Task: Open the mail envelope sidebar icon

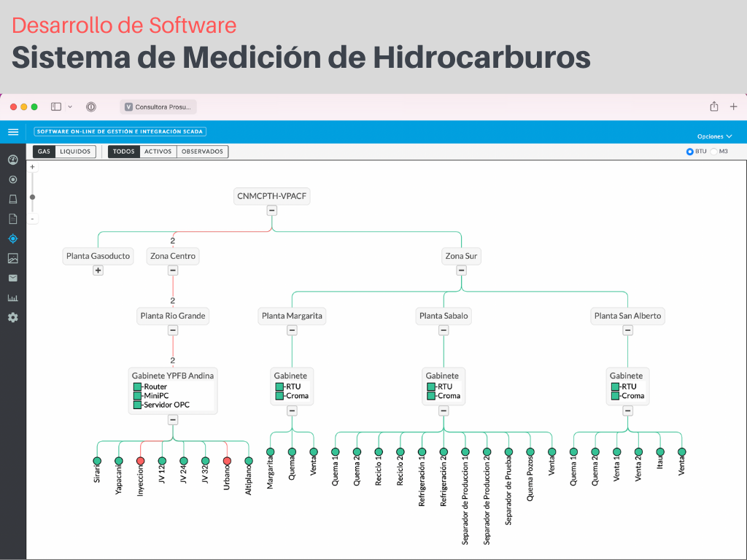Action: [13, 278]
